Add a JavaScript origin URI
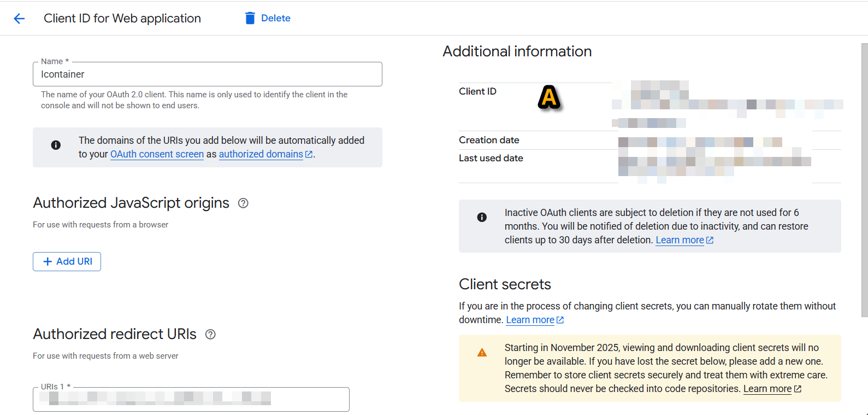Screen dimensions: 868x415 (67, 261)
